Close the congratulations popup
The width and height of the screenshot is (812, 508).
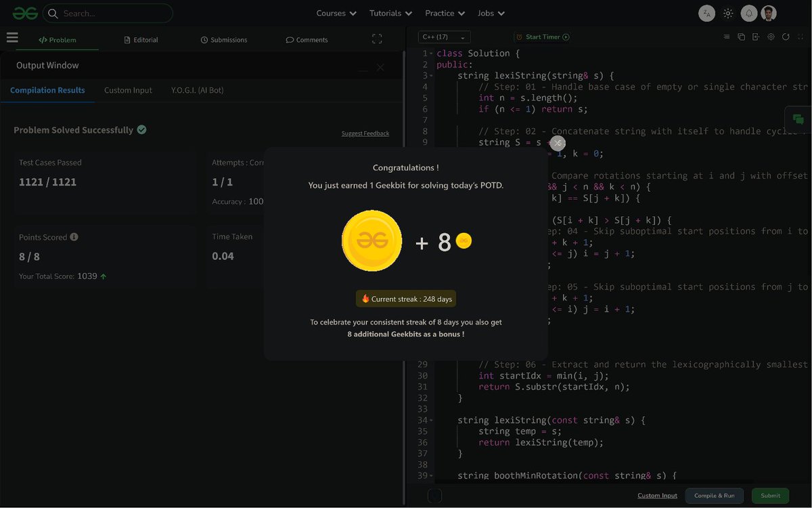[x=557, y=143]
